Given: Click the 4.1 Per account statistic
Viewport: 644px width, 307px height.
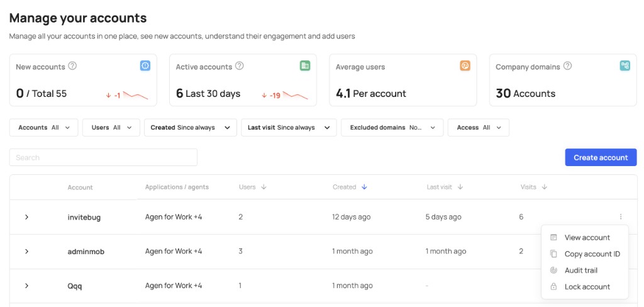Looking at the screenshot, I should coord(371,94).
